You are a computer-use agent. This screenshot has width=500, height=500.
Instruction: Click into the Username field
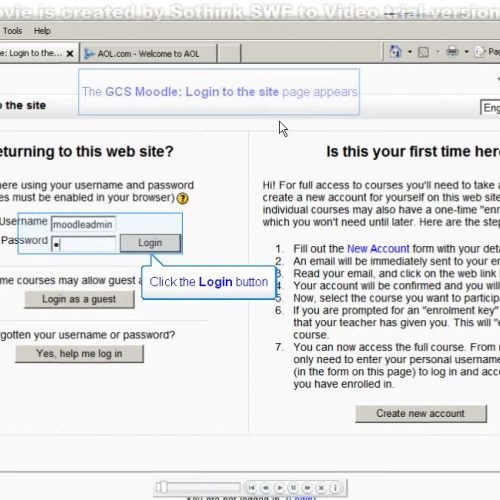tap(83, 224)
